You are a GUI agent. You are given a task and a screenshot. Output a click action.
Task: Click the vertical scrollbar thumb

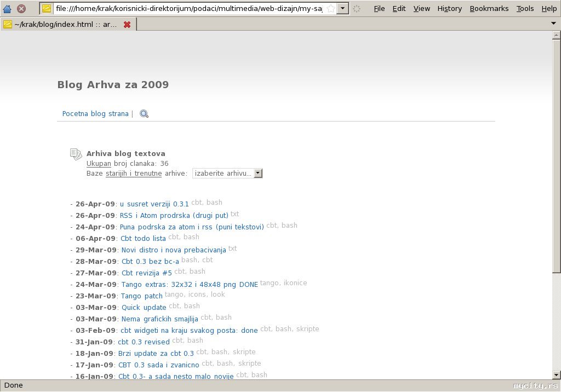pyautogui.click(x=557, y=155)
